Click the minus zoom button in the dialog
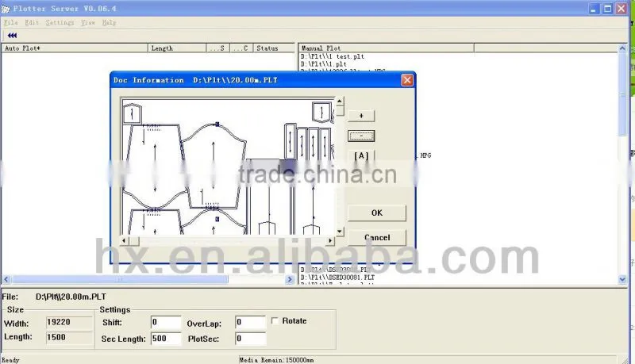 pyautogui.click(x=361, y=136)
